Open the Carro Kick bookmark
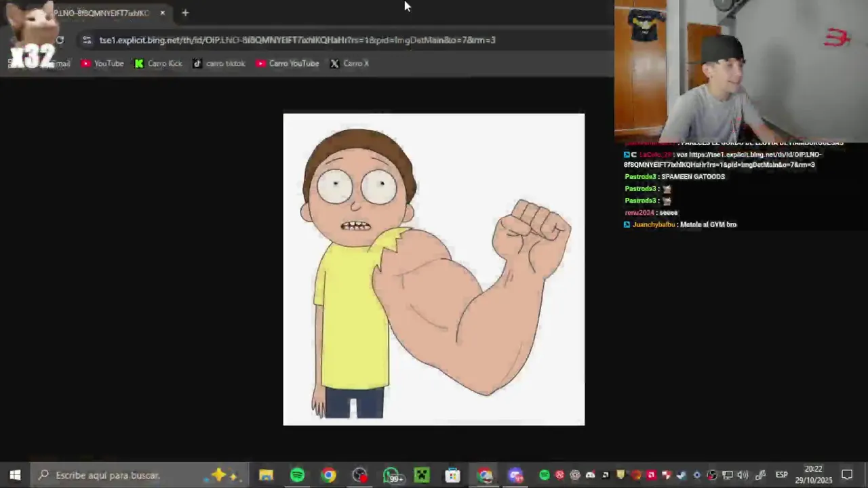Image resolution: width=868 pixels, height=488 pixels. (159, 63)
